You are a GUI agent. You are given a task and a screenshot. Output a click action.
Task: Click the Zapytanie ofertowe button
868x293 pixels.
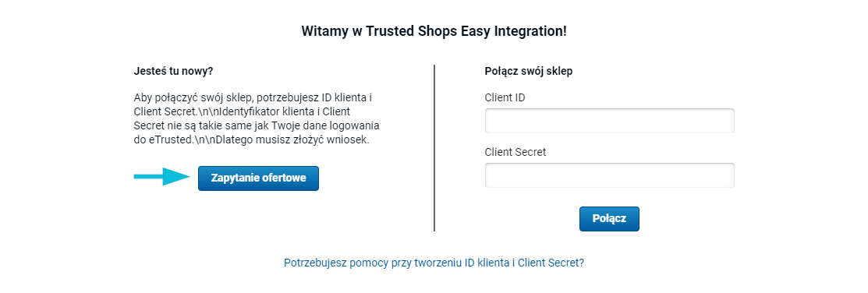click(258, 178)
